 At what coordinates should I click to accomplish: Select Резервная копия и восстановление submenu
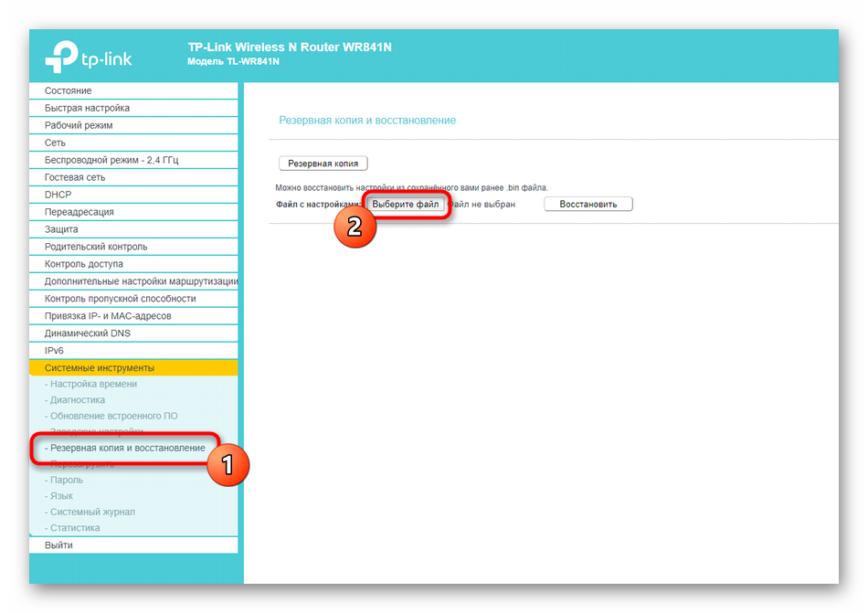(127, 448)
